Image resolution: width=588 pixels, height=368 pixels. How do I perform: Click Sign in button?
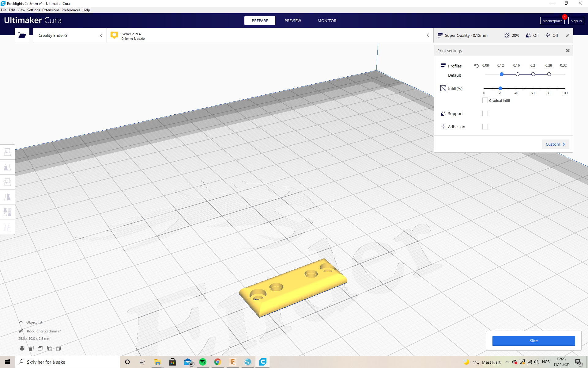tap(576, 21)
